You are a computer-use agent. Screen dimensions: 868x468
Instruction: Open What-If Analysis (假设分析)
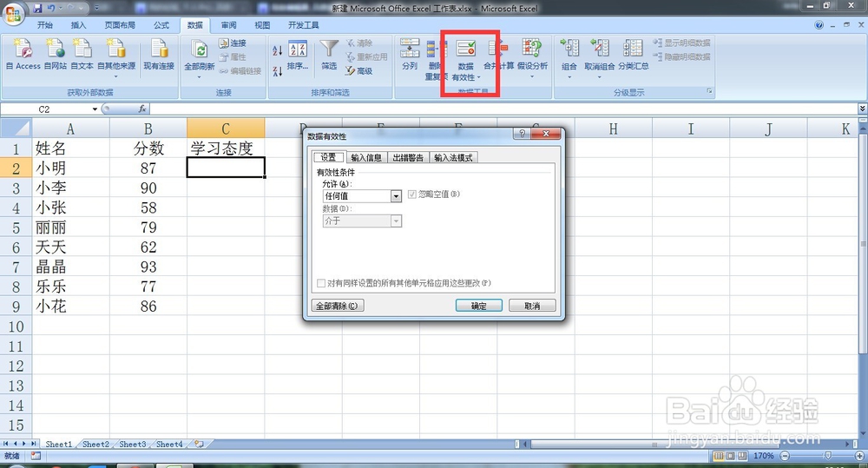coord(532,57)
